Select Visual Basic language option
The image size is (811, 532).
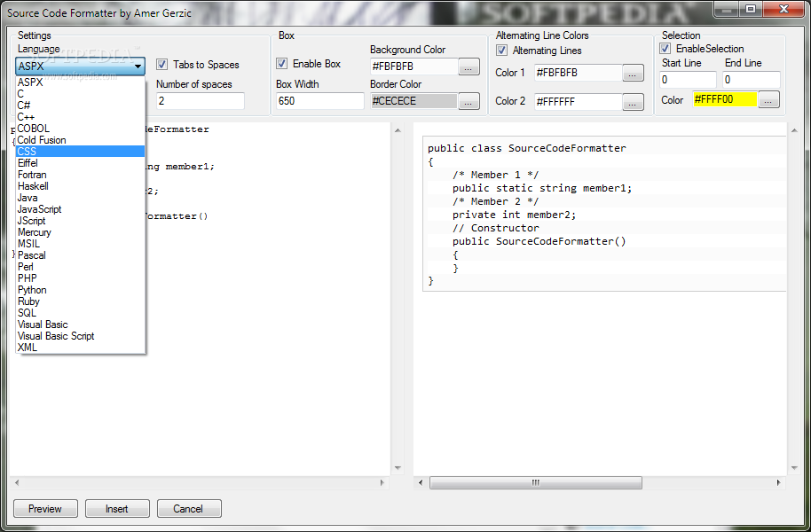pos(80,325)
